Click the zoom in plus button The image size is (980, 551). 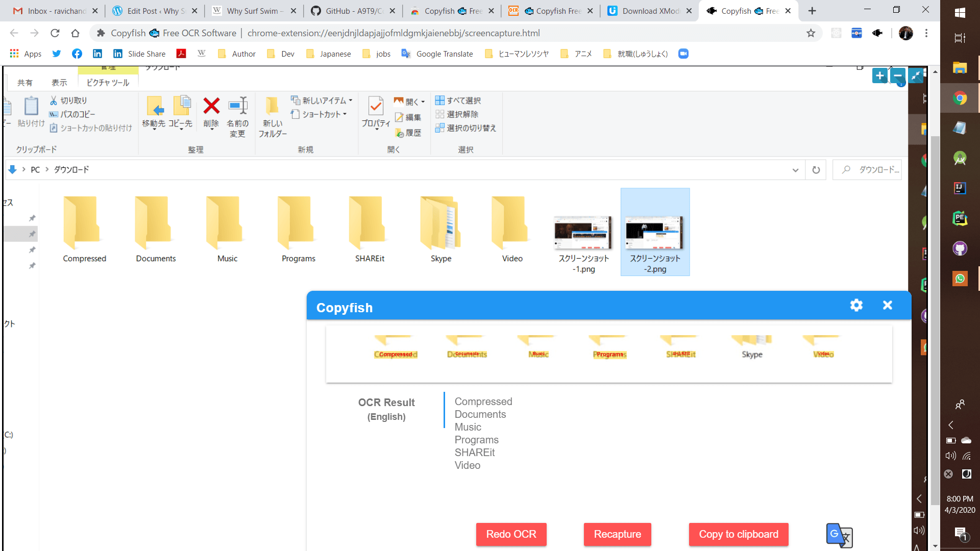879,76
